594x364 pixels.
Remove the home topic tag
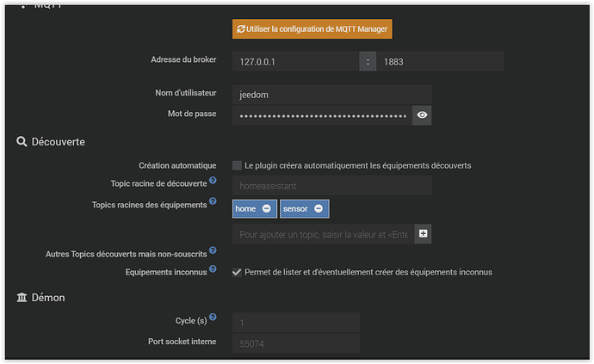(267, 209)
